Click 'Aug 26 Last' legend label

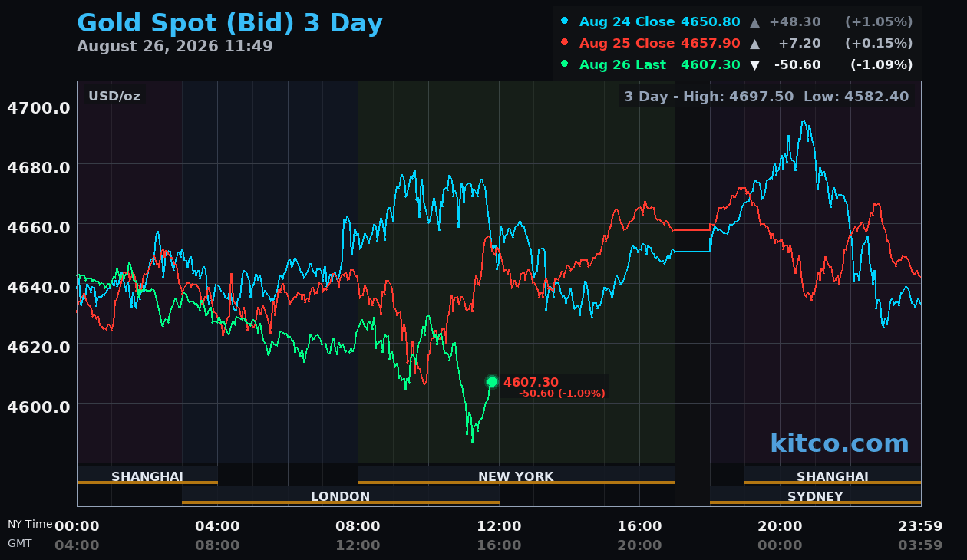click(622, 65)
